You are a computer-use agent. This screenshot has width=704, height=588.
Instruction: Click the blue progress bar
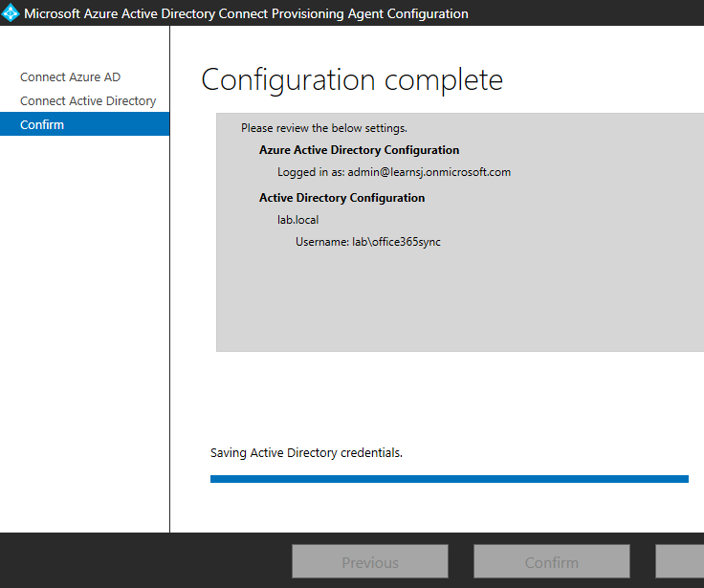[449, 479]
